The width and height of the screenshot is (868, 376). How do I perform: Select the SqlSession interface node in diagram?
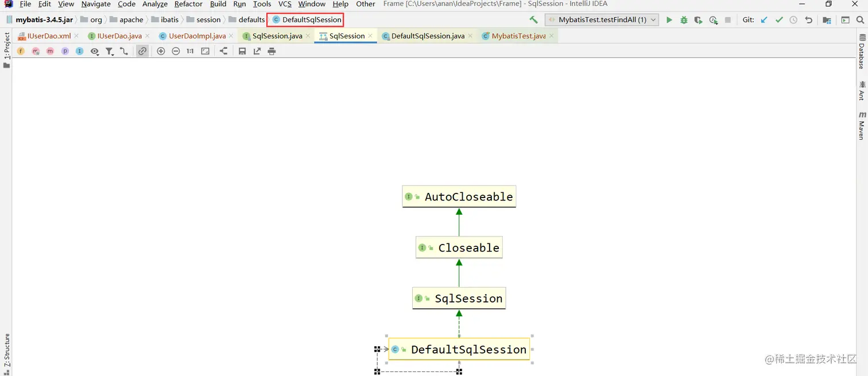(x=459, y=299)
